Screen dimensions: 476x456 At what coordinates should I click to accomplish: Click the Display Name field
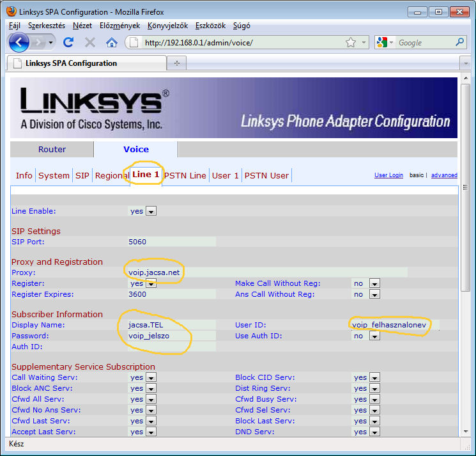click(172, 325)
